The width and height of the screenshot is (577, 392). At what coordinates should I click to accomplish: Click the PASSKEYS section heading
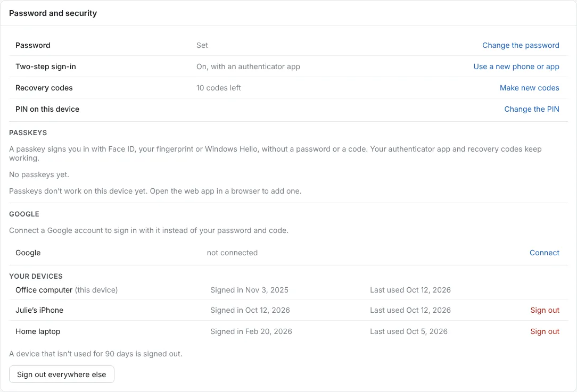(28, 133)
